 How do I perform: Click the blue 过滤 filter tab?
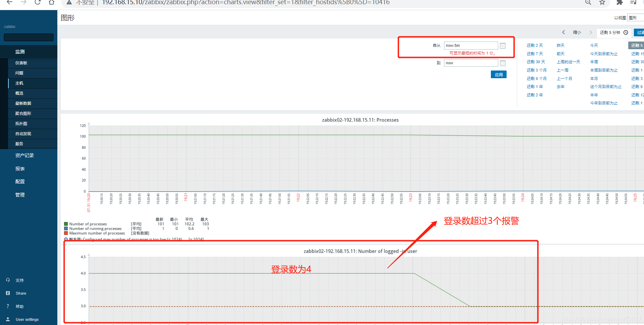coord(639,32)
